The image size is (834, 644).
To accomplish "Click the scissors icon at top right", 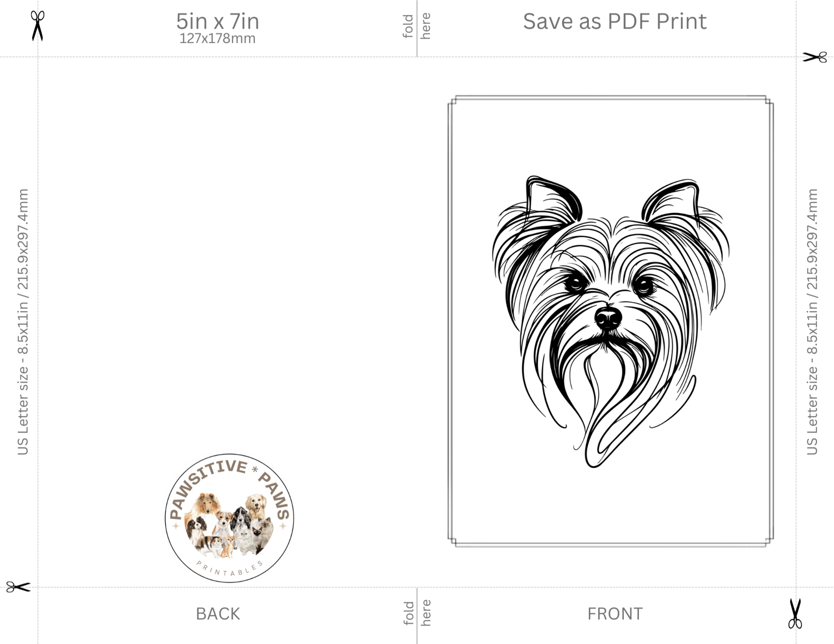I will (815, 57).
